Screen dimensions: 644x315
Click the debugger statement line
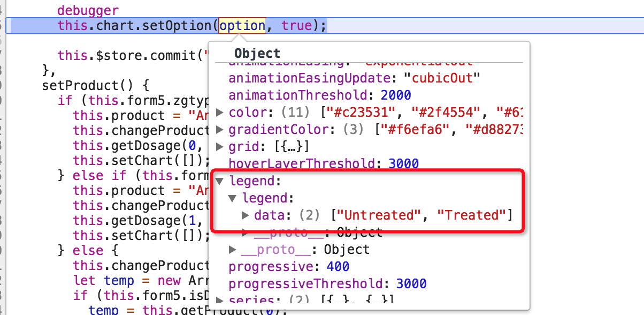click(x=86, y=10)
